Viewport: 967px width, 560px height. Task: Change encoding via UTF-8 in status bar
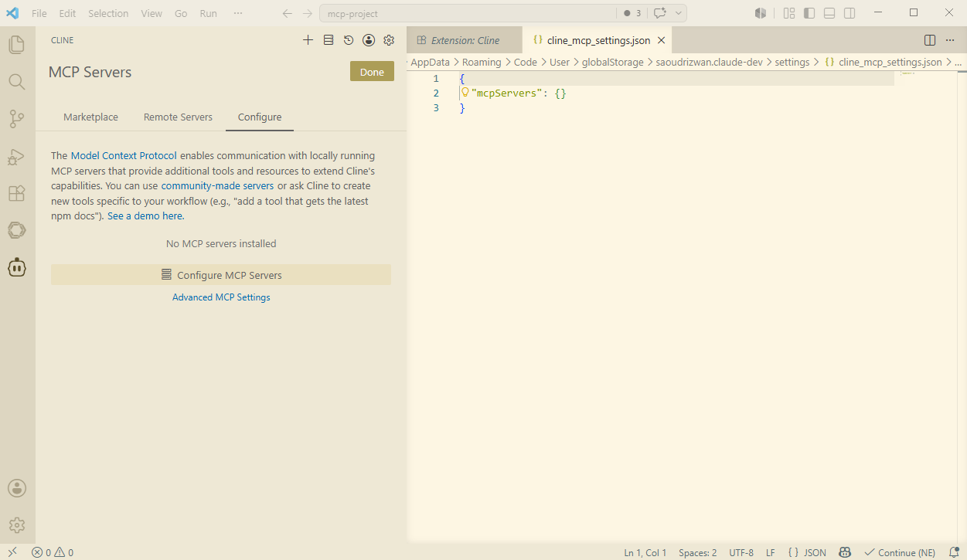coord(741,552)
